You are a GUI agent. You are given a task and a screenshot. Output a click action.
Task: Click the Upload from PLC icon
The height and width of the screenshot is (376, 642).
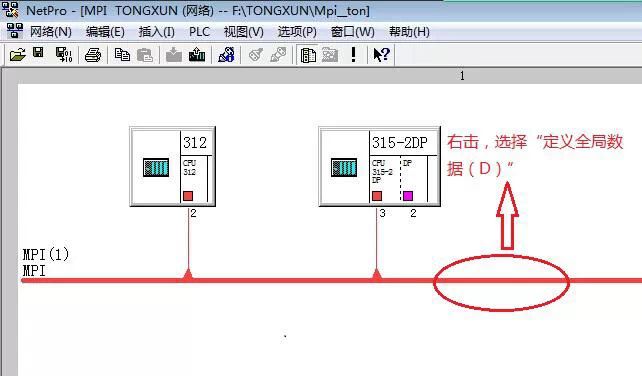pyautogui.click(x=197, y=54)
